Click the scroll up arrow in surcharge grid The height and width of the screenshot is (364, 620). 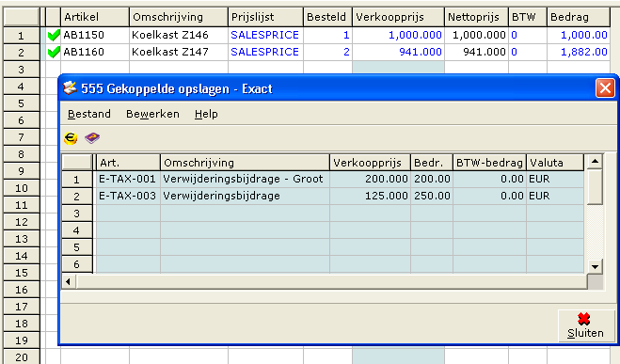[x=595, y=161]
